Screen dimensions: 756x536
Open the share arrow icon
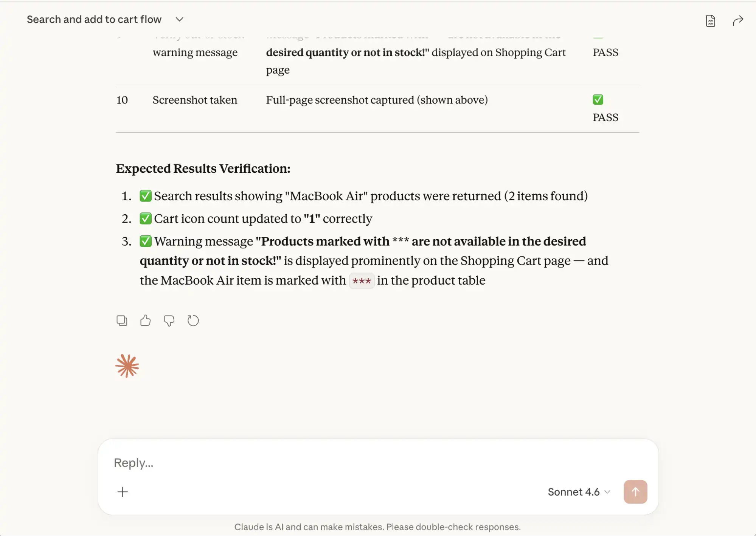click(x=738, y=20)
